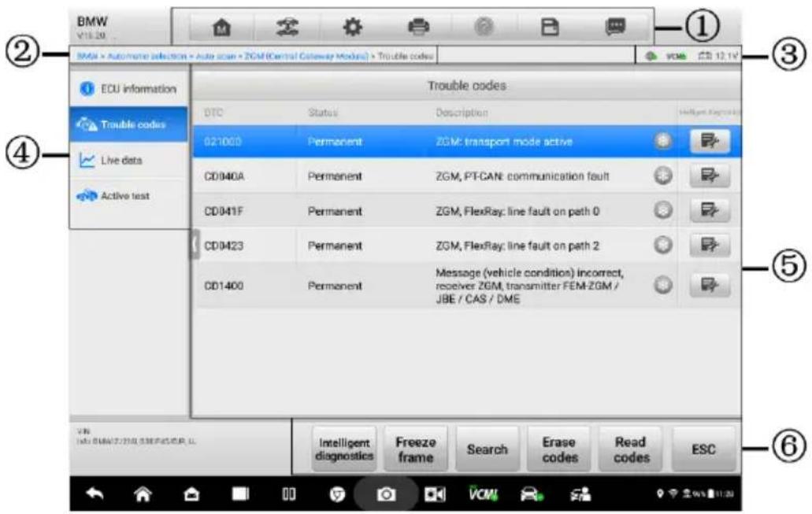The image size is (812, 514).
Task: Click the Print icon in toolbar
Action: 418,27
